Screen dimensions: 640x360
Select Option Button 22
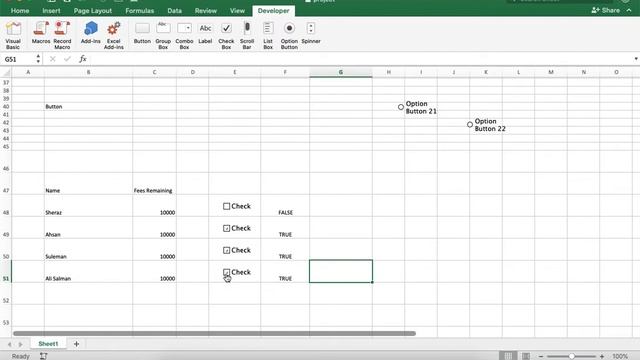[x=470, y=124]
